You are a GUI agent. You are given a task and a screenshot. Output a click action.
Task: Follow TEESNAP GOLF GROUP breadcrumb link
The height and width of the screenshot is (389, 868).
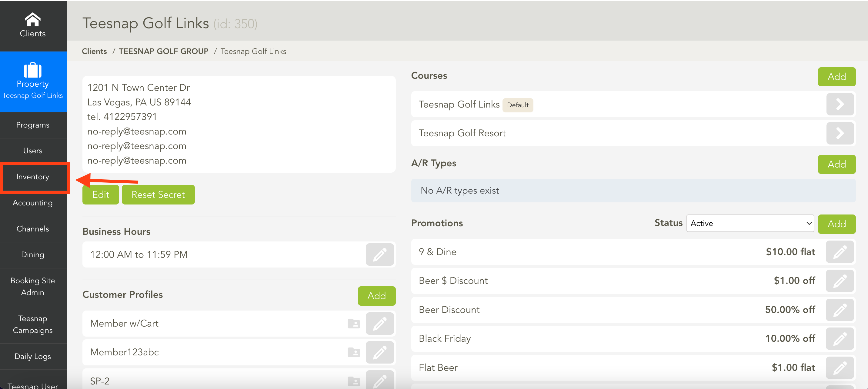163,51
